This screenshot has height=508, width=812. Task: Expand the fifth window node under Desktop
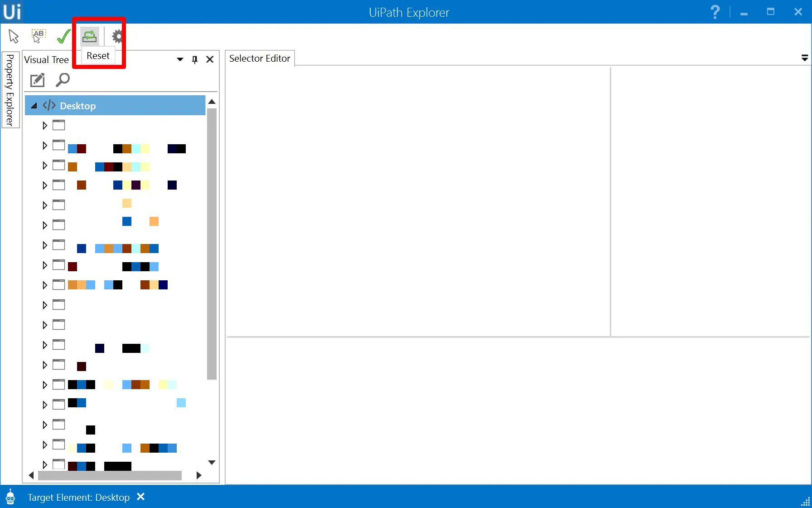44,205
